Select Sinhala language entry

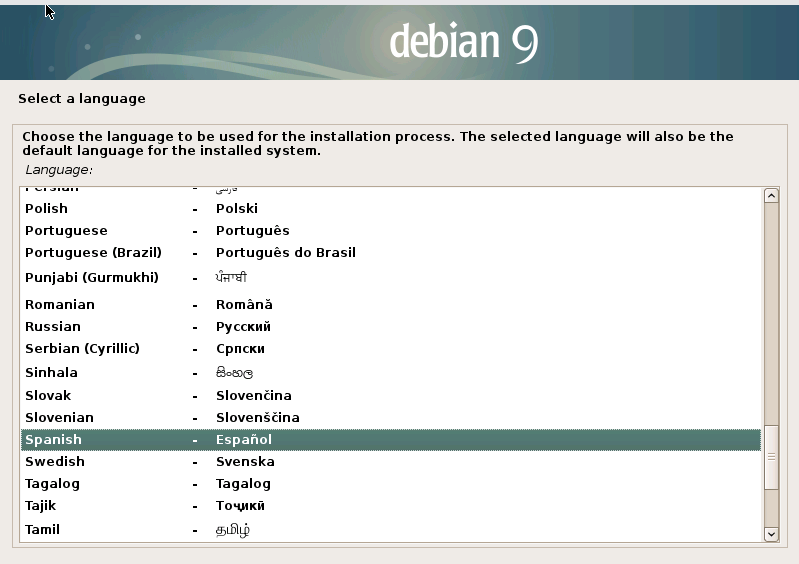tap(391, 372)
